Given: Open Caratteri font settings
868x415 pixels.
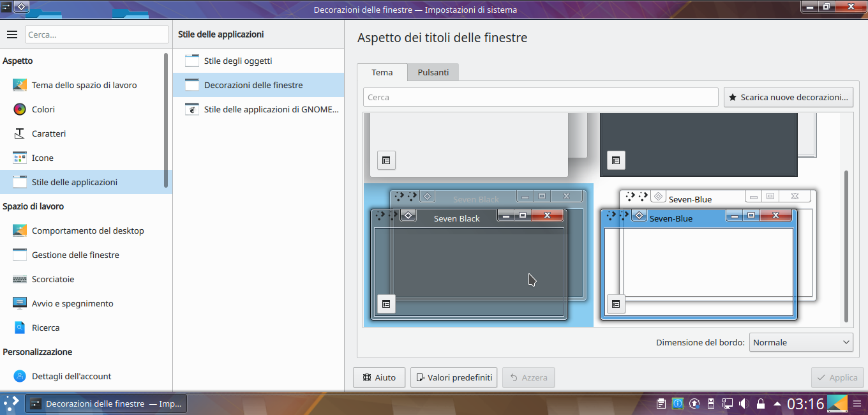Looking at the screenshot, I should [x=83, y=133].
